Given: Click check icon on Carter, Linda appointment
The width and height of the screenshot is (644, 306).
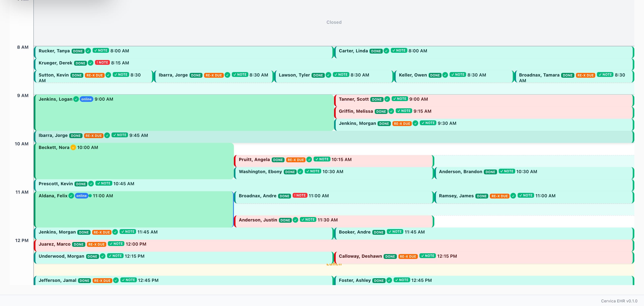Looking at the screenshot, I should 386,51.
